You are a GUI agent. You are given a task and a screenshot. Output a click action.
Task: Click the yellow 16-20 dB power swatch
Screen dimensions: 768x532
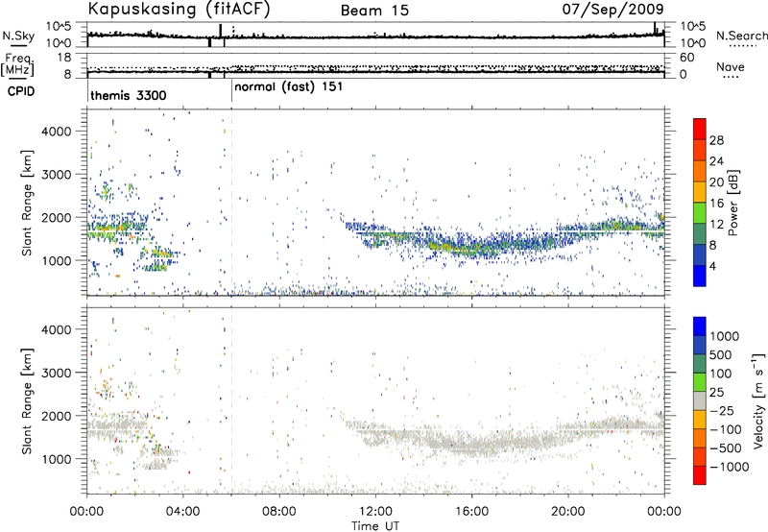[x=700, y=191]
